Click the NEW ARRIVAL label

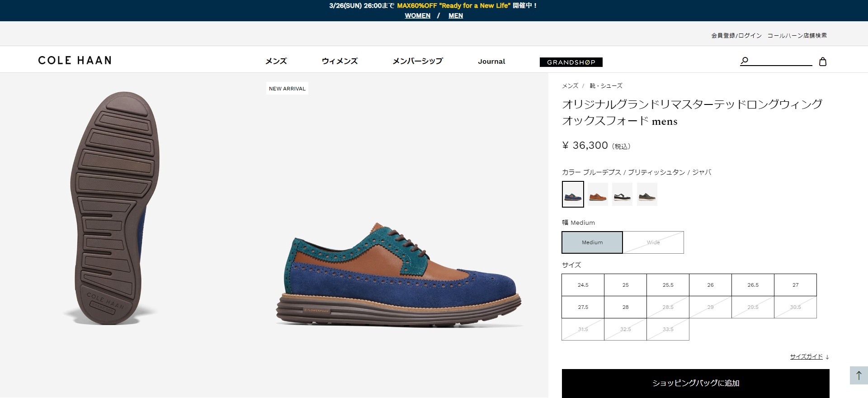click(x=287, y=89)
